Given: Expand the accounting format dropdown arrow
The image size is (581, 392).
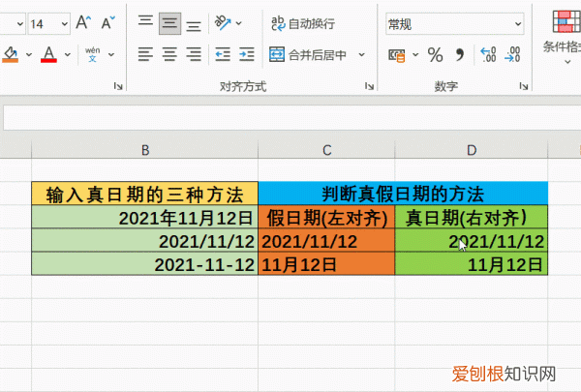Looking at the screenshot, I should (415, 55).
